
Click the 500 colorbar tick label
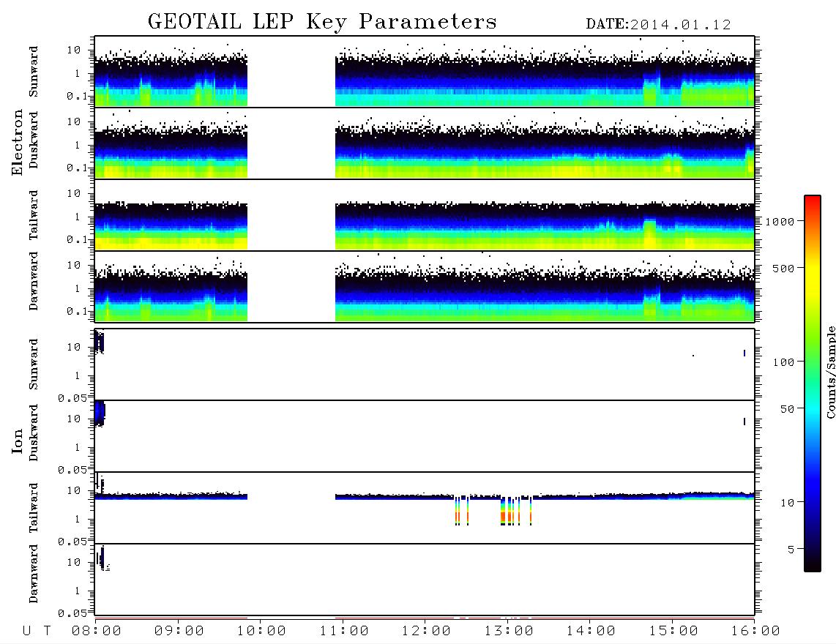coord(784,269)
